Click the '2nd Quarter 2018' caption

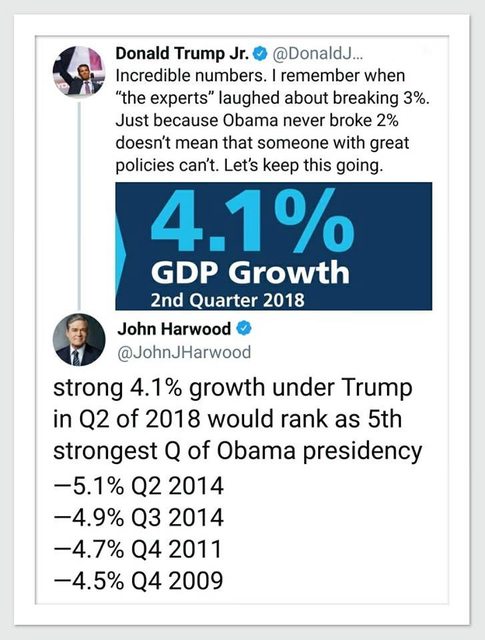[227, 300]
